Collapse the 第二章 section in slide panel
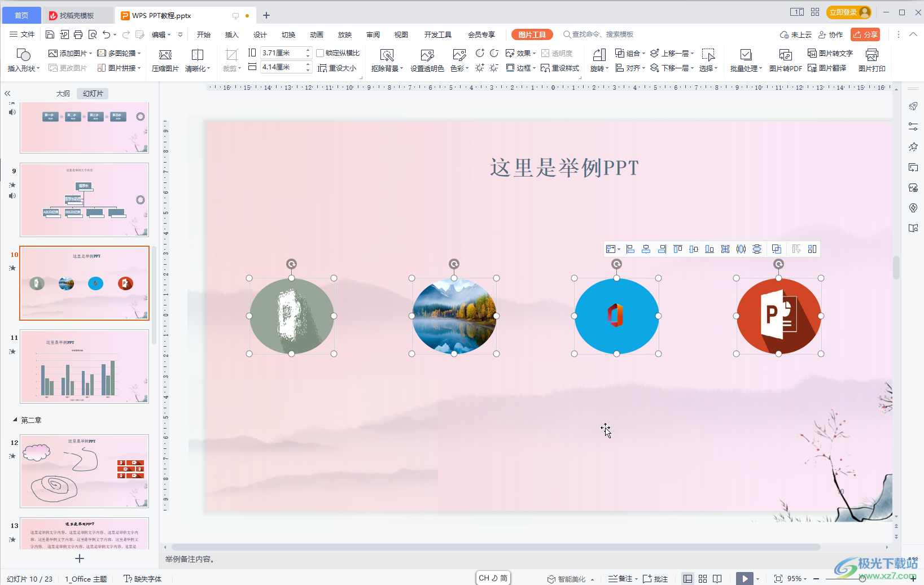Image resolution: width=924 pixels, height=585 pixels. coord(15,420)
